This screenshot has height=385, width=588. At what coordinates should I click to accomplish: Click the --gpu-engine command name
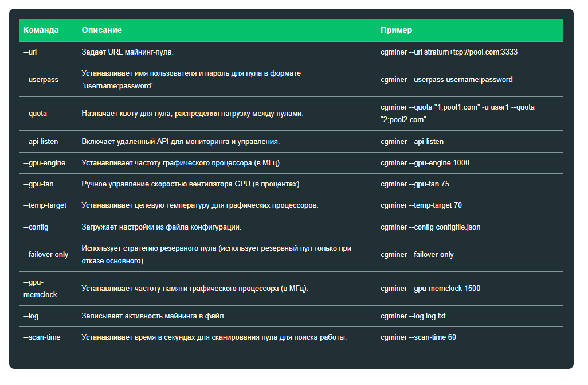44,163
